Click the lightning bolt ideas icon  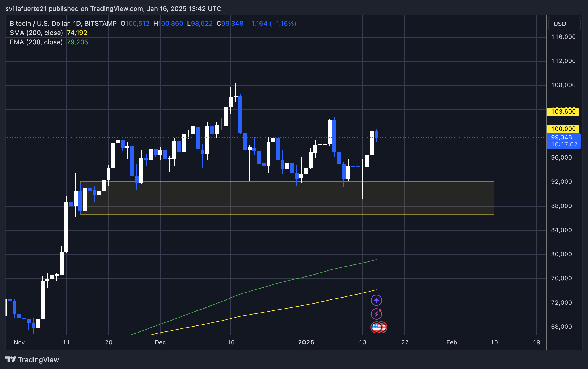tap(376, 314)
